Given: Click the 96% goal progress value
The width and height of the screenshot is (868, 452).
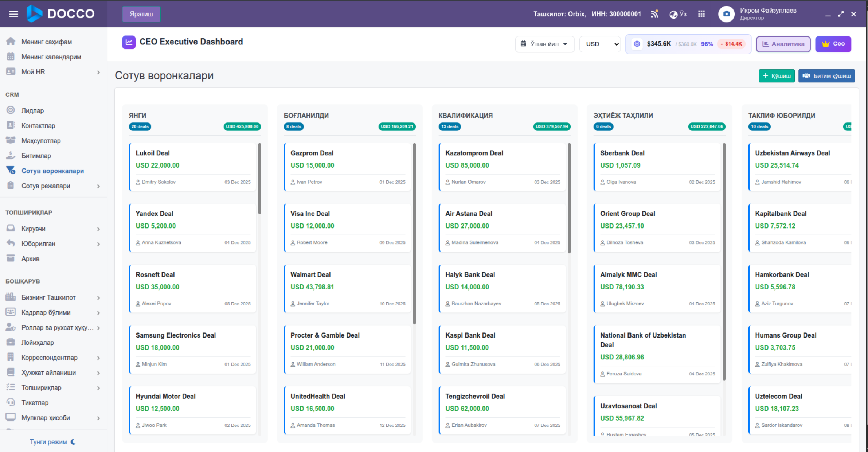Looking at the screenshot, I should (707, 44).
